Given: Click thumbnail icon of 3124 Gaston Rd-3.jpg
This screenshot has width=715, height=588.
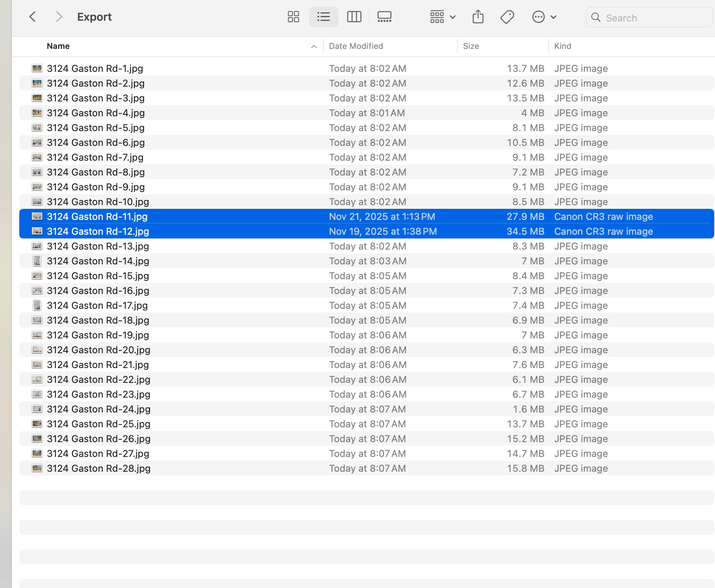Looking at the screenshot, I should 37,98.
